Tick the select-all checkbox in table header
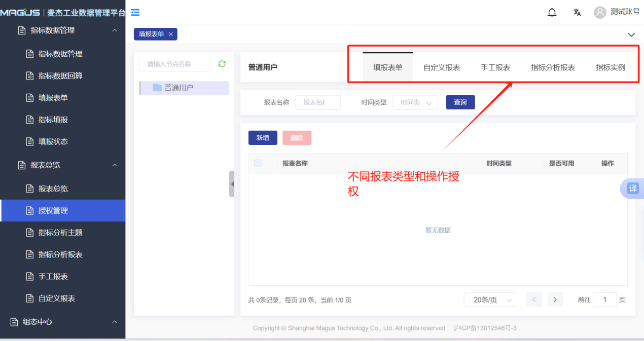Screen dimensions: 644x341 [258, 163]
